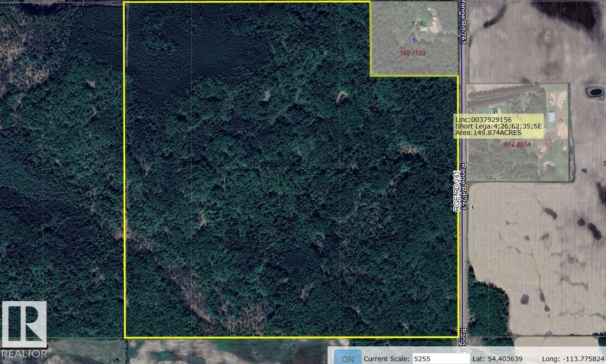
Task: Click the parcel label 182 1153
Action: click(x=413, y=52)
